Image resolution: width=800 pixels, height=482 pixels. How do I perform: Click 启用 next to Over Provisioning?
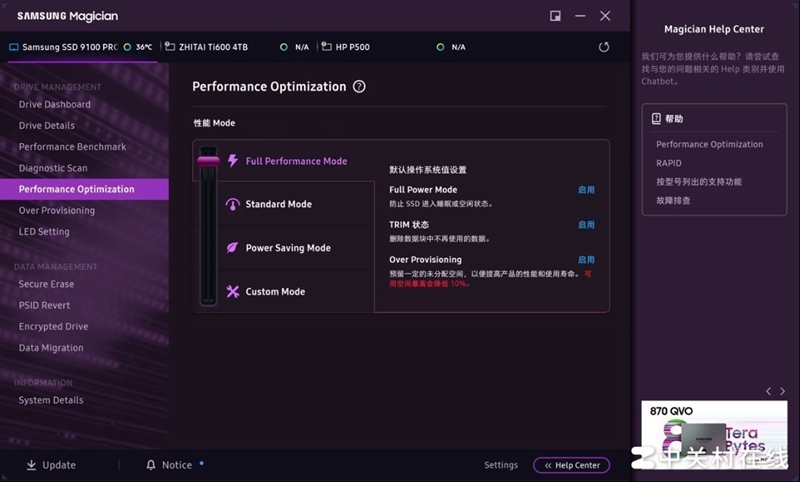(586, 260)
